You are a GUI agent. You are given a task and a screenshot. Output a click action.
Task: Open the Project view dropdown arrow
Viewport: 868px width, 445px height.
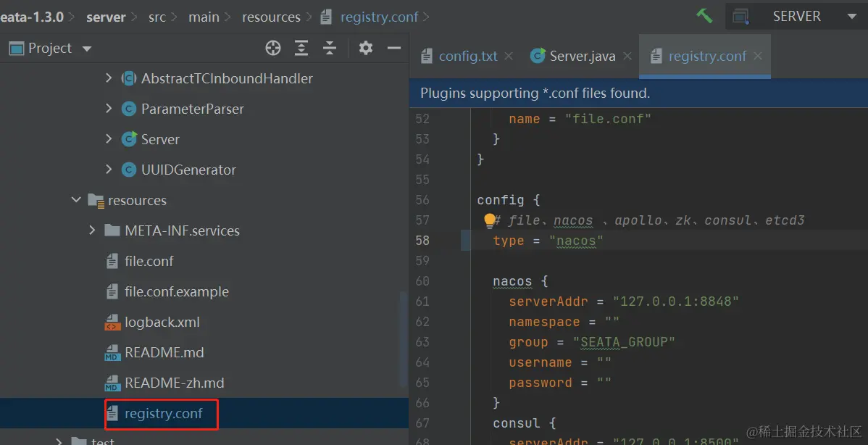(x=87, y=49)
